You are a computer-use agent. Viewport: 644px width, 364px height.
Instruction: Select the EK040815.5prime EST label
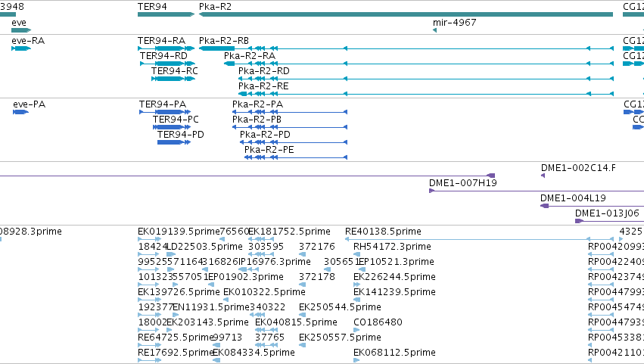(296, 323)
